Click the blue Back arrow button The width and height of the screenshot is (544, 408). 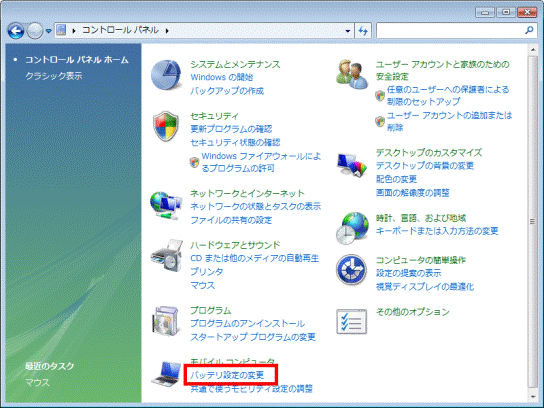pyautogui.click(x=16, y=31)
